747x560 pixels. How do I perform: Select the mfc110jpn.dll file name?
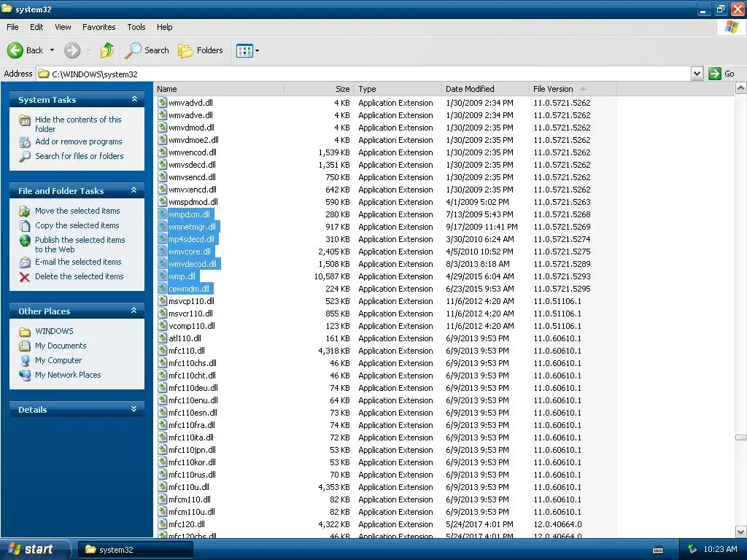pyautogui.click(x=192, y=449)
